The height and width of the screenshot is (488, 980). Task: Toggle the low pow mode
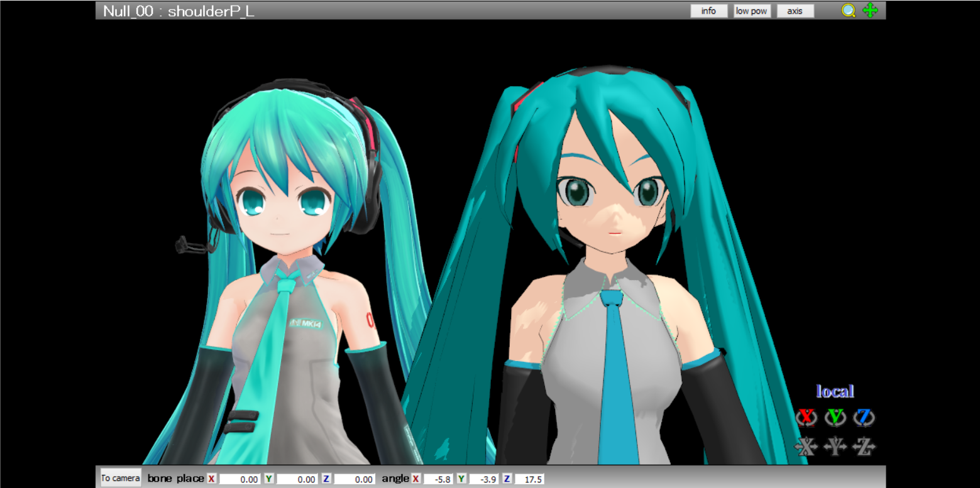click(x=751, y=10)
